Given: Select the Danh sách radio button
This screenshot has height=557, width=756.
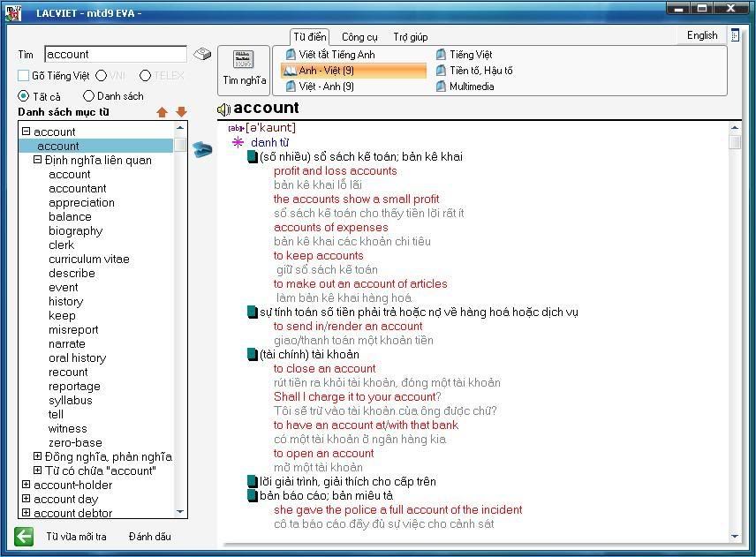Looking at the screenshot, I should [x=88, y=96].
